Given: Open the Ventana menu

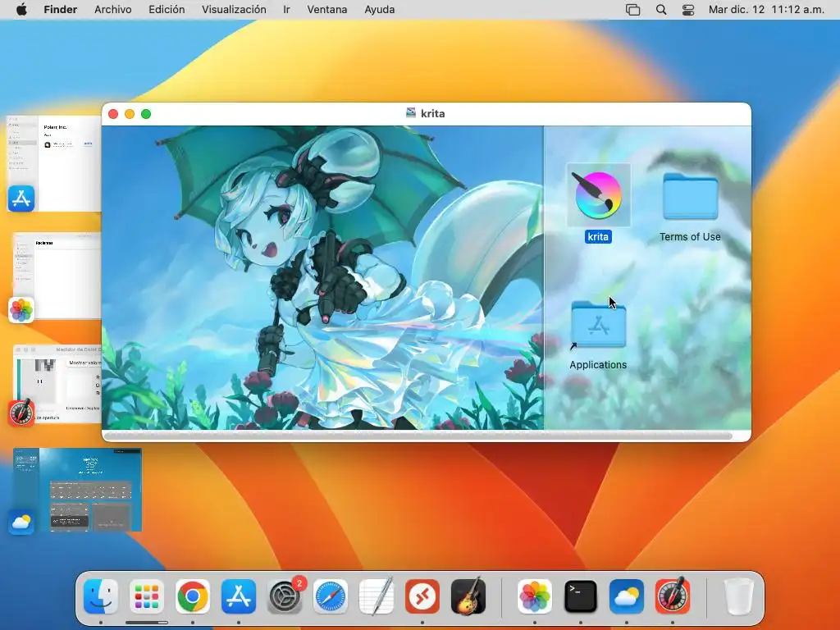Looking at the screenshot, I should pos(326,10).
